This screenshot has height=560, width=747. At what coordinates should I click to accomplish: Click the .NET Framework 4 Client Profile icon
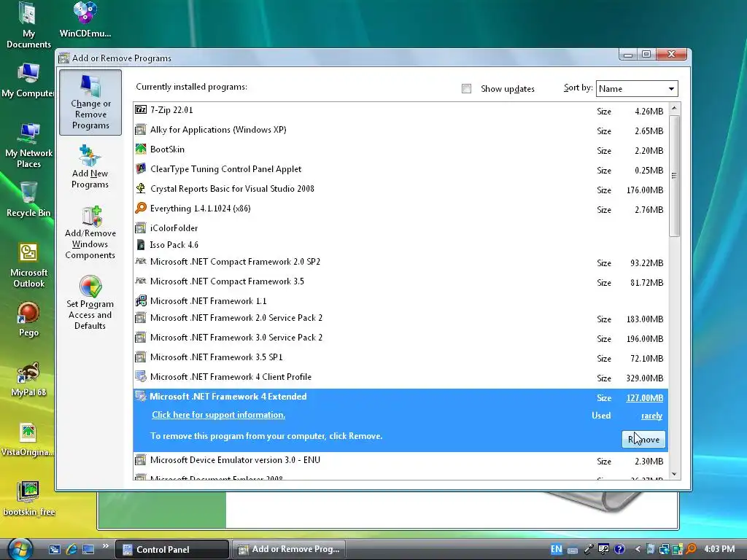pyautogui.click(x=141, y=377)
